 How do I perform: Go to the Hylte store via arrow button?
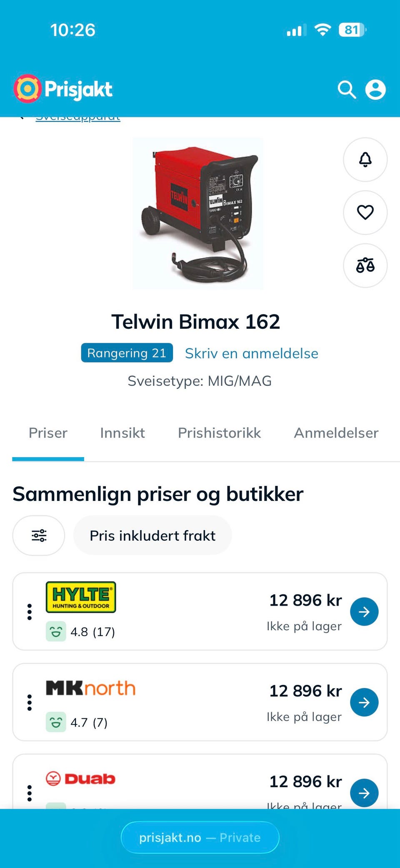364,611
